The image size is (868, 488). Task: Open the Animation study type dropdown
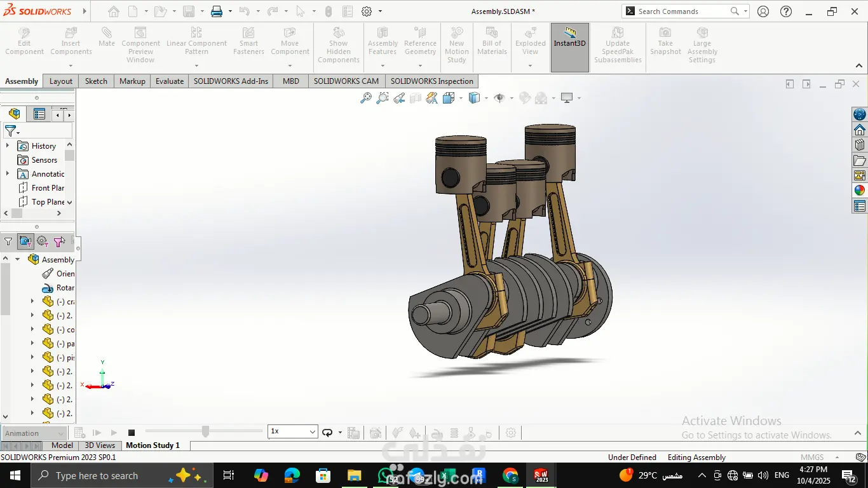click(x=36, y=433)
